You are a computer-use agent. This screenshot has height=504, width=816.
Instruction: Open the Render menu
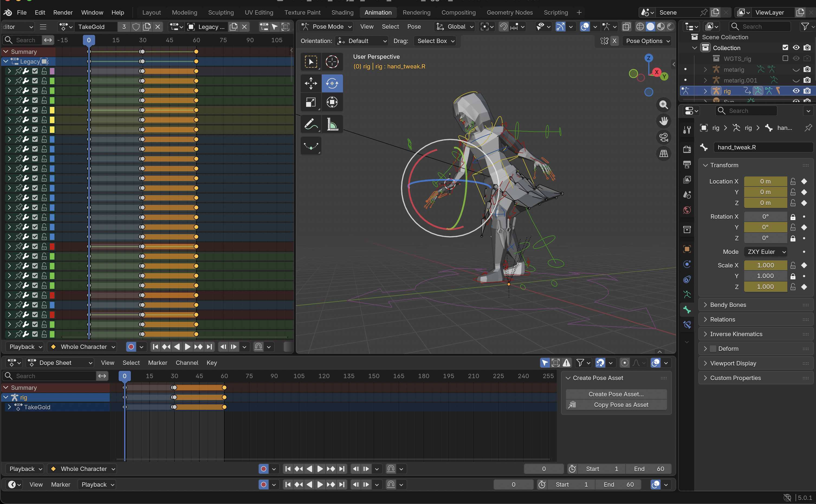tap(63, 12)
